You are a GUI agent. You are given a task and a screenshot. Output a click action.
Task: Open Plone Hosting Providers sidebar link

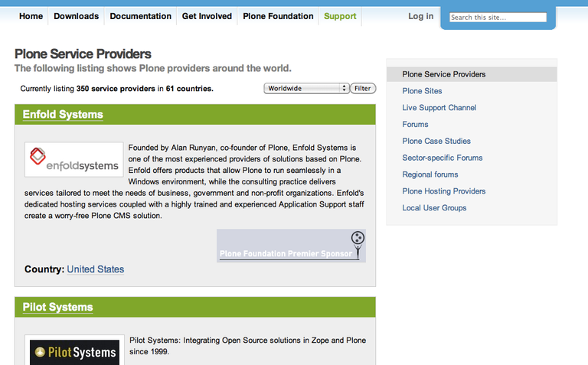[443, 191]
